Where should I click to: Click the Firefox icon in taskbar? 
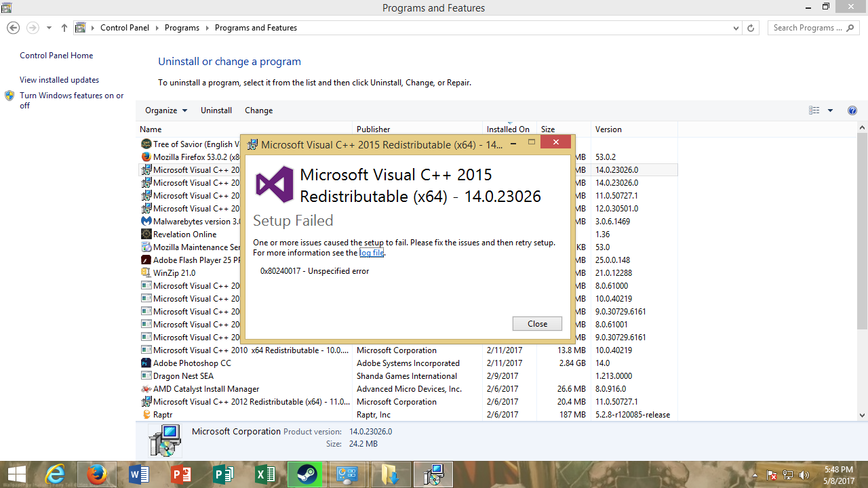pos(97,474)
